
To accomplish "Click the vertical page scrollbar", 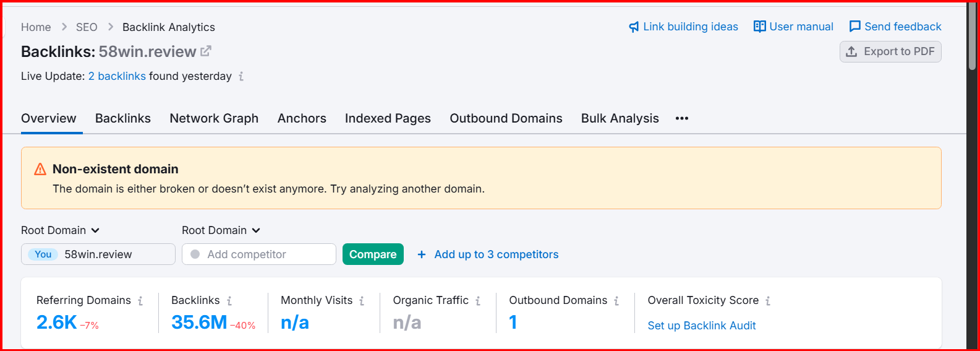I will point(972,175).
